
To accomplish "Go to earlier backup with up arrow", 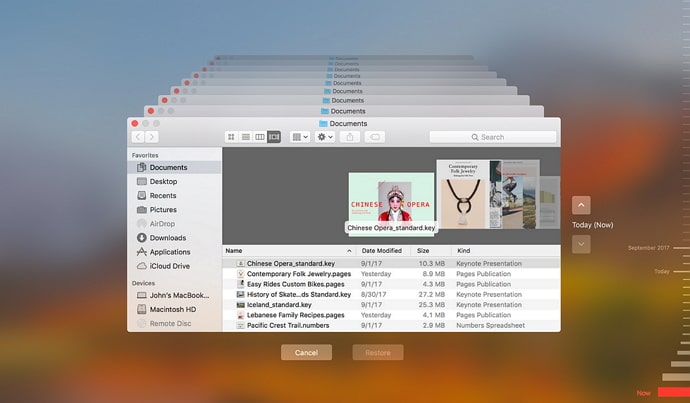I will pos(581,205).
